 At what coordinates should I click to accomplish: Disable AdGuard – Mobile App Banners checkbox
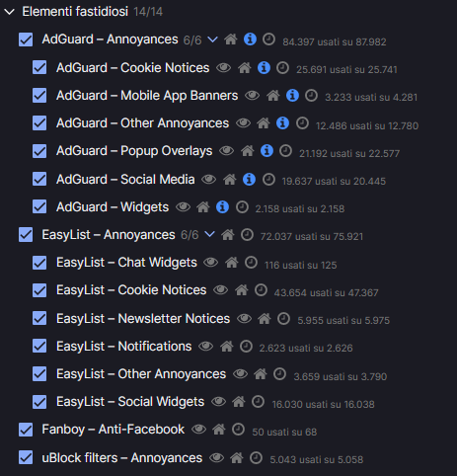coord(39,95)
